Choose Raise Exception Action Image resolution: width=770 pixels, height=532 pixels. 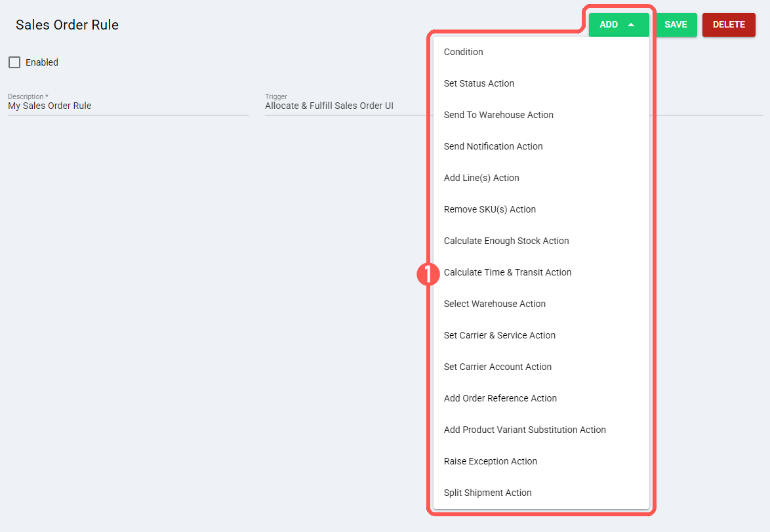[541, 461]
